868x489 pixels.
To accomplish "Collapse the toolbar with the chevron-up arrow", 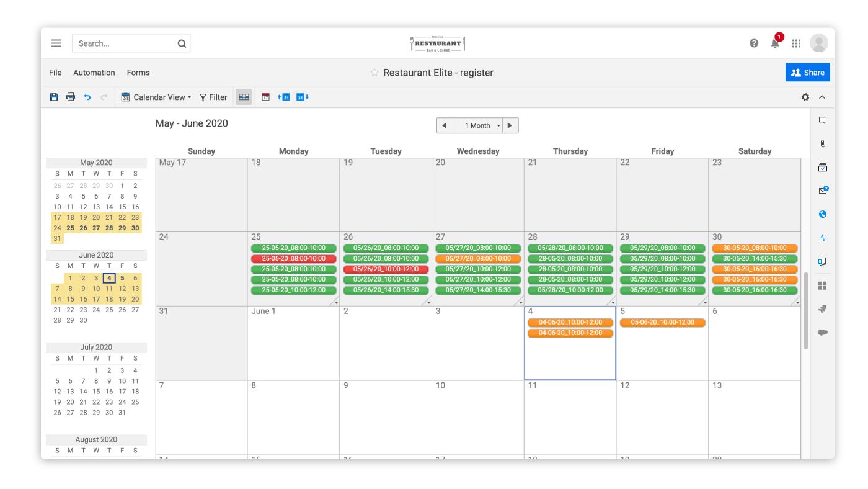I will point(822,97).
